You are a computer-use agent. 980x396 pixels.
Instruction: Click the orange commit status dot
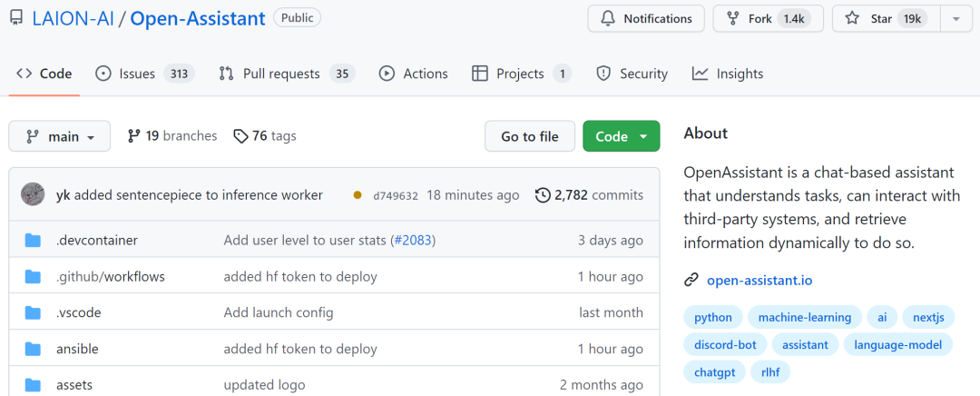(358, 194)
